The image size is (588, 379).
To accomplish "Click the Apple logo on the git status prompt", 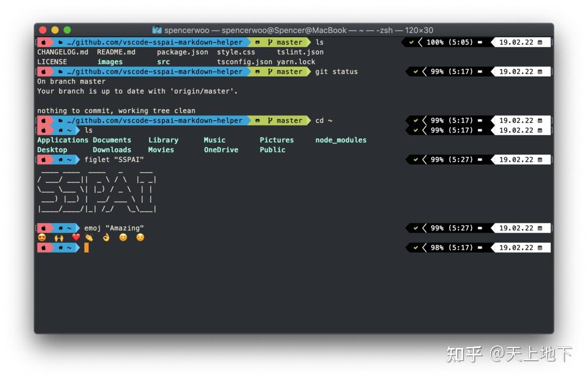I will point(44,71).
